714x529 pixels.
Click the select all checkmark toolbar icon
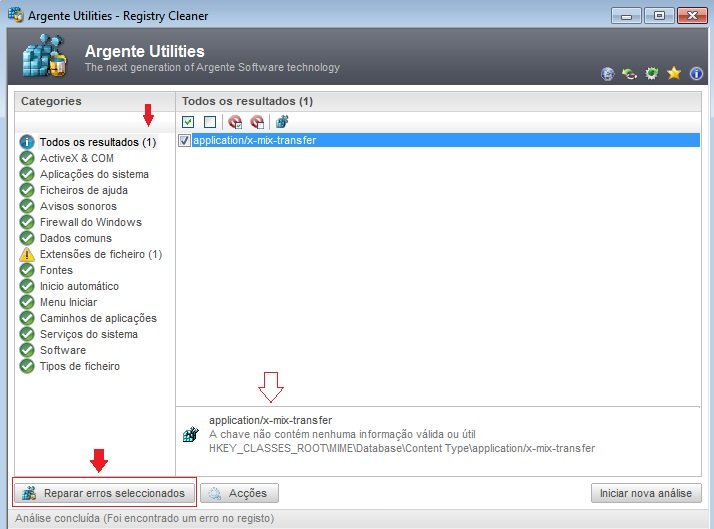[188, 122]
